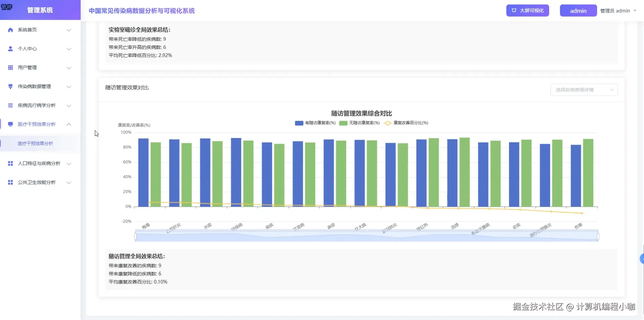This screenshot has width=644, height=320.
Task: Click the green bar for 水痘
Action: click(x=218, y=174)
